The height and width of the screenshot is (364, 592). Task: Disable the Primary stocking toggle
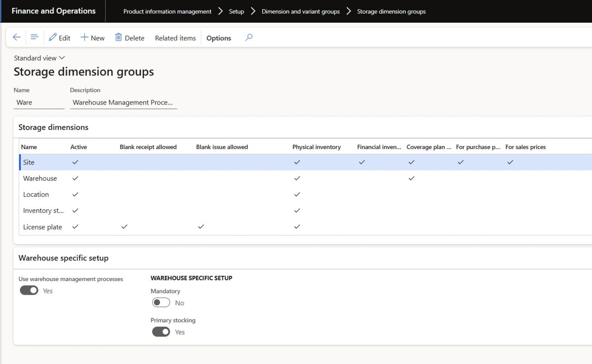161,332
